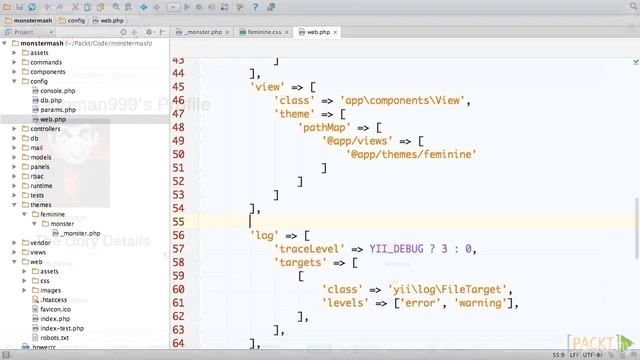Image resolution: width=640 pixels, height=360 pixels.
Task: Click the Synchronize toolbar icon
Action: click(32, 7)
